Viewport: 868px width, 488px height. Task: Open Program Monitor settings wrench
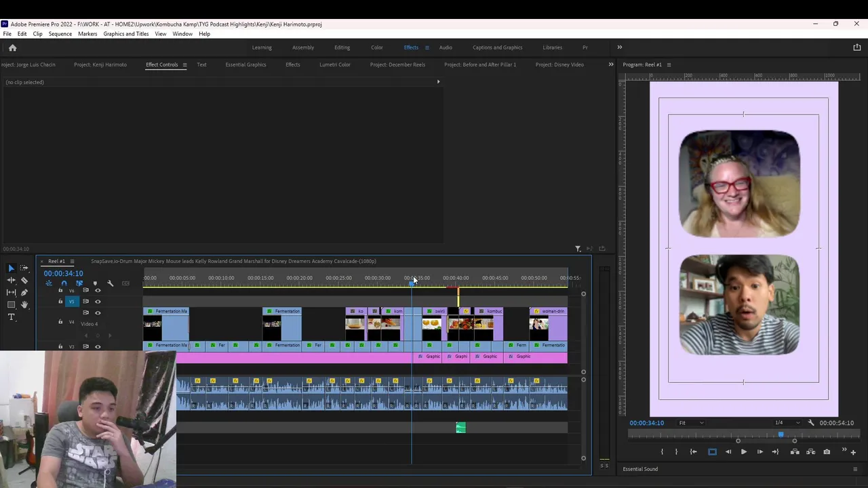tap(810, 423)
